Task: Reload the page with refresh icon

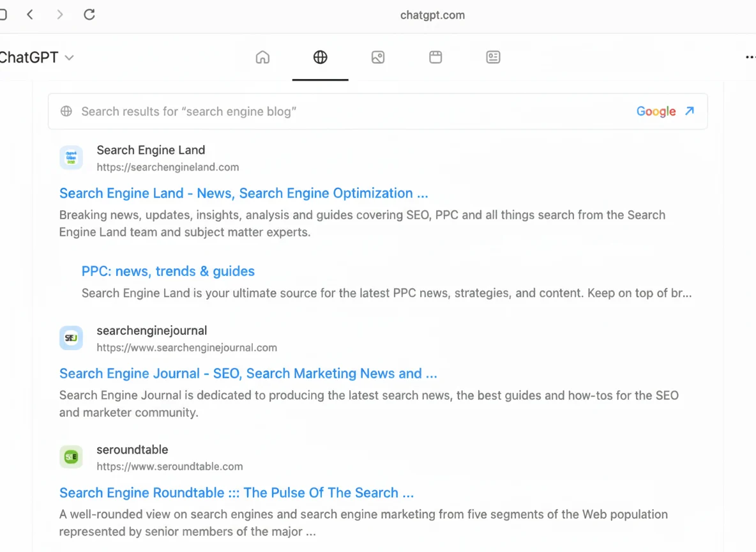Action: 89,15
